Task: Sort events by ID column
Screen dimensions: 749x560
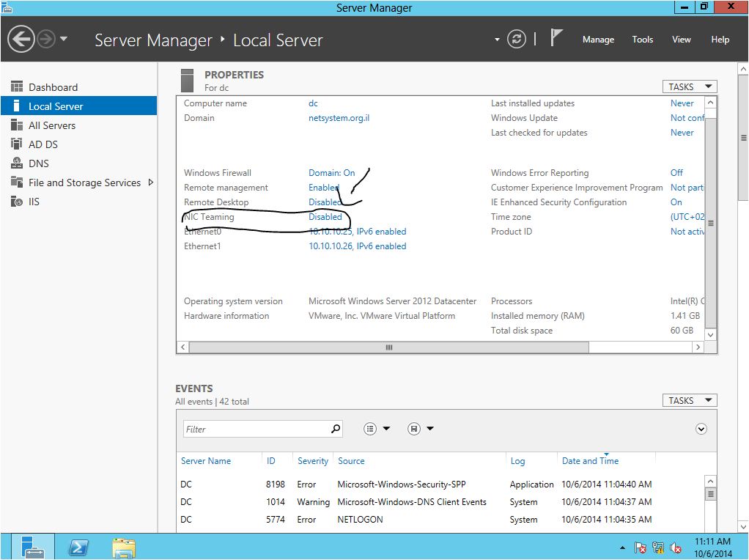Action: tap(271, 461)
